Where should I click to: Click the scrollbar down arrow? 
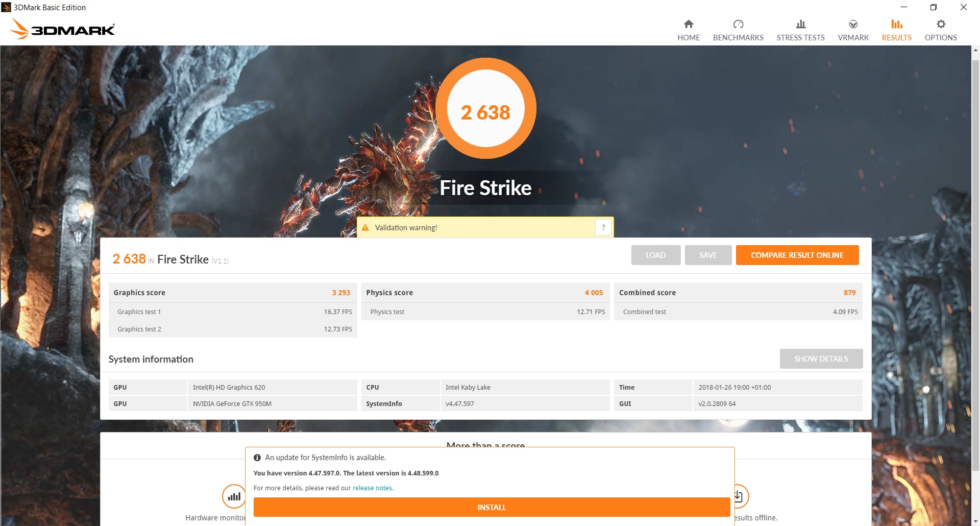pos(975,521)
